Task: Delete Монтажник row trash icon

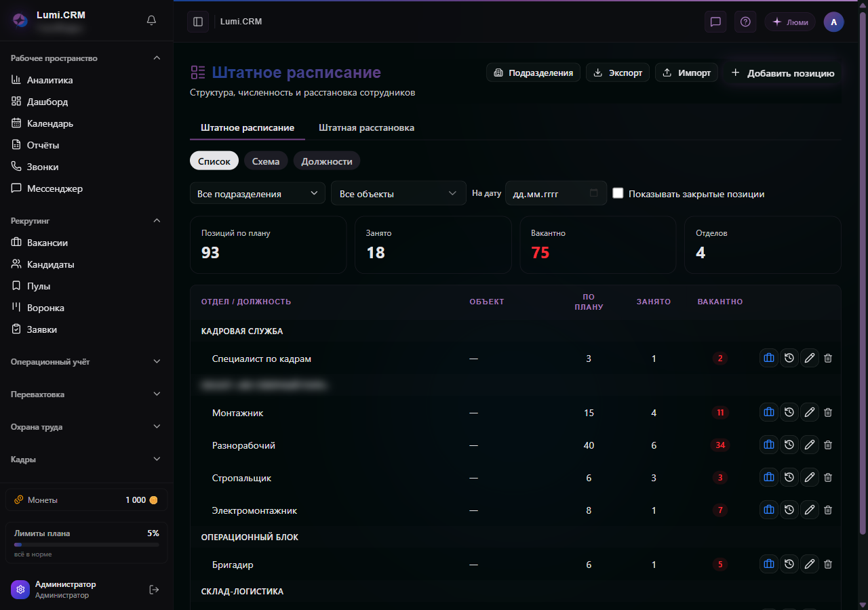Action: point(828,412)
